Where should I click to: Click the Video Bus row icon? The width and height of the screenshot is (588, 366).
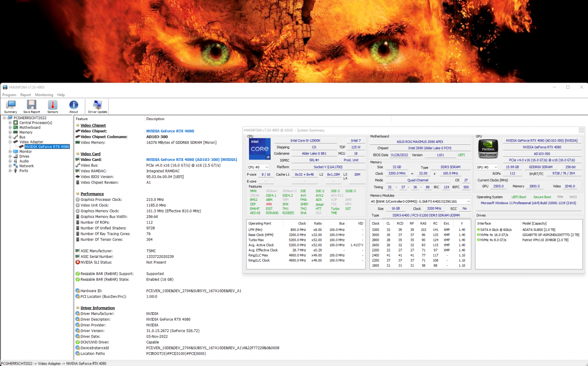[78, 165]
